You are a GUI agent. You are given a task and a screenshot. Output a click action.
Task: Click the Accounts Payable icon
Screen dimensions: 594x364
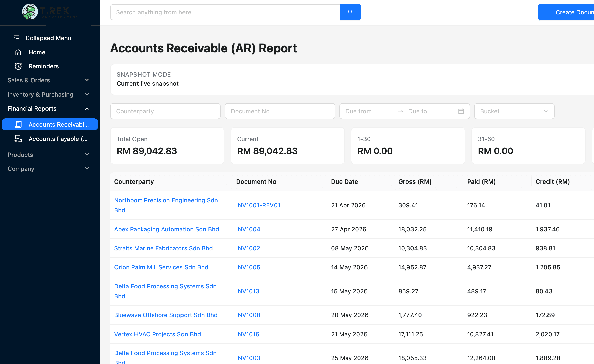point(18,139)
